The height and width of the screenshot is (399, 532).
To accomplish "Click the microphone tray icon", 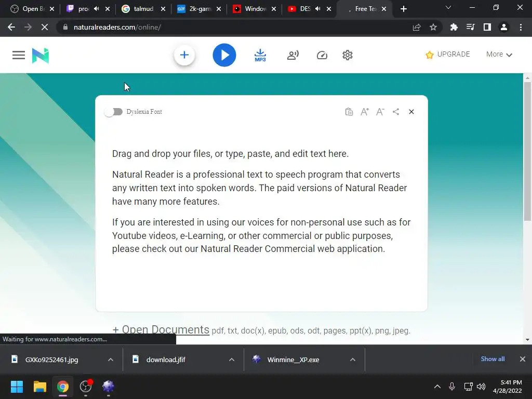I will (452, 387).
